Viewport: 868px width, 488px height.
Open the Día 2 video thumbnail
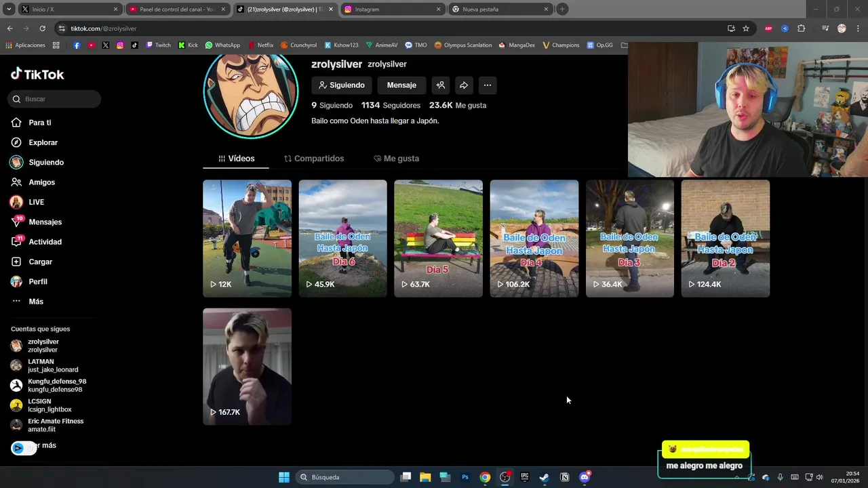coord(726,239)
